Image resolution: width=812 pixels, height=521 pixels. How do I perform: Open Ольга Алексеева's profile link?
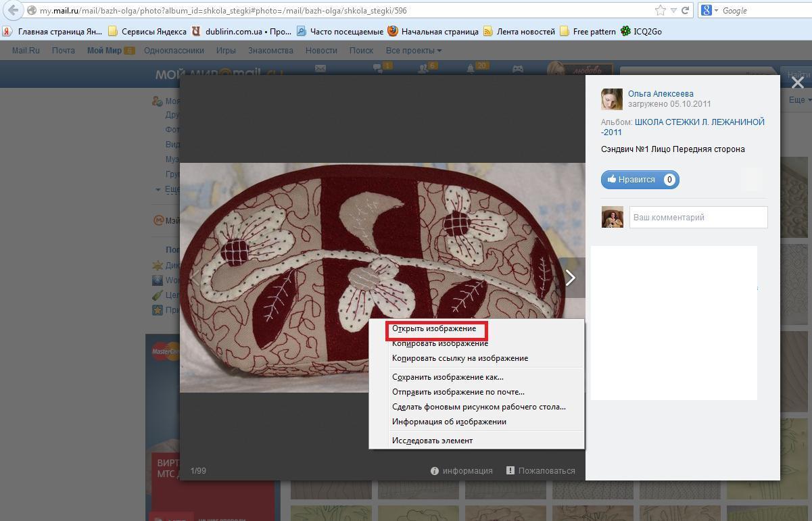coord(661,94)
